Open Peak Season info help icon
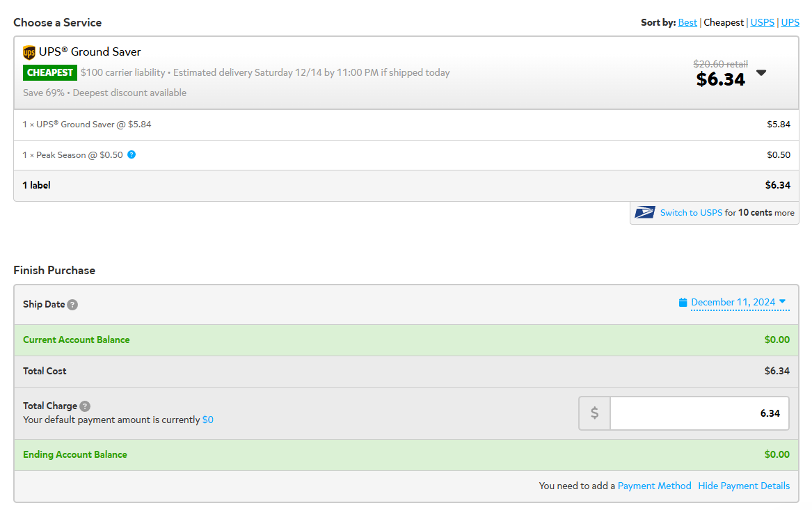This screenshot has width=812, height=510. [132, 154]
